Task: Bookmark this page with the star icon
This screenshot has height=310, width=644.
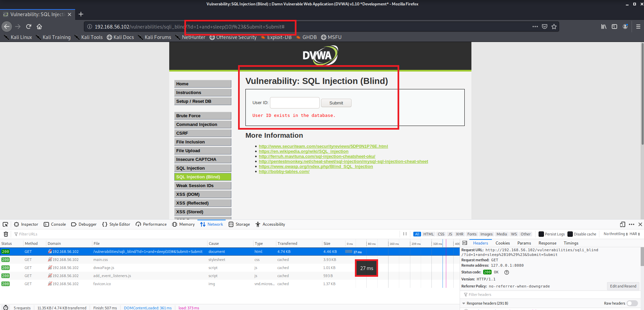Action: [x=554, y=27]
